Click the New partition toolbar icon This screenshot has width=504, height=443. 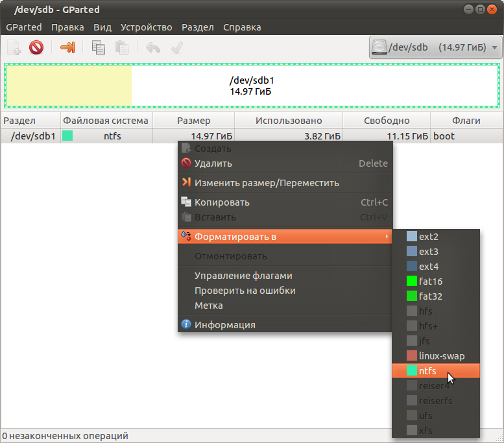14,47
